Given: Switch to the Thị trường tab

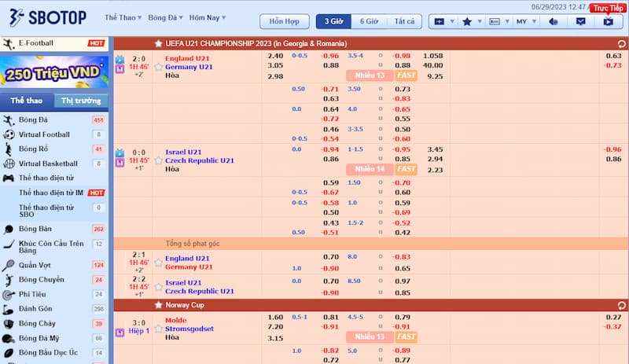Looking at the screenshot, I should [83, 101].
